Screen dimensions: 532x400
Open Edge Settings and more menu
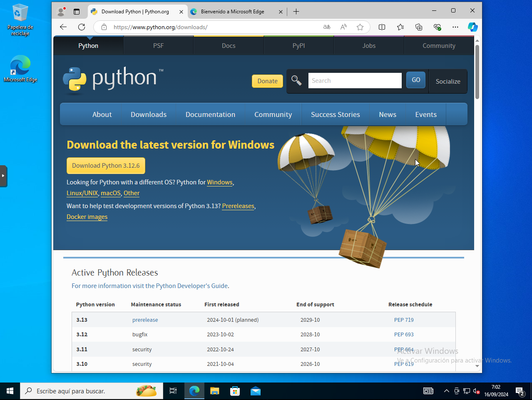[x=455, y=27]
